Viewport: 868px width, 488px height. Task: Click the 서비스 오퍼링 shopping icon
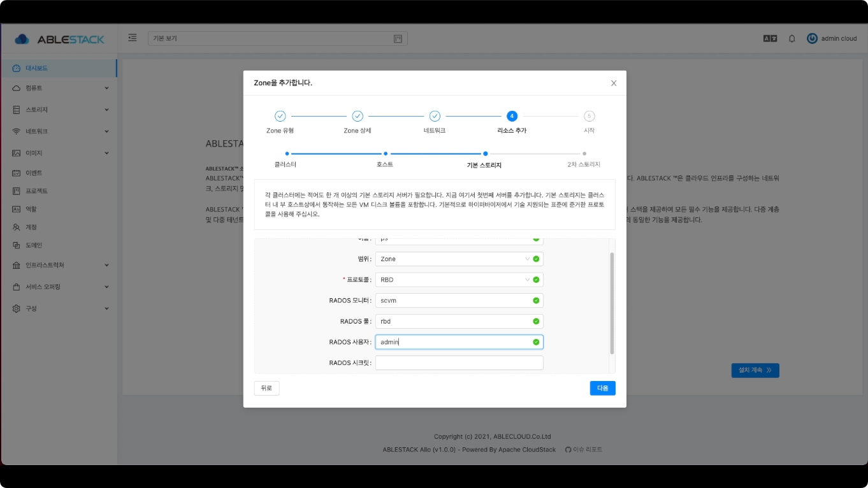pos(17,287)
